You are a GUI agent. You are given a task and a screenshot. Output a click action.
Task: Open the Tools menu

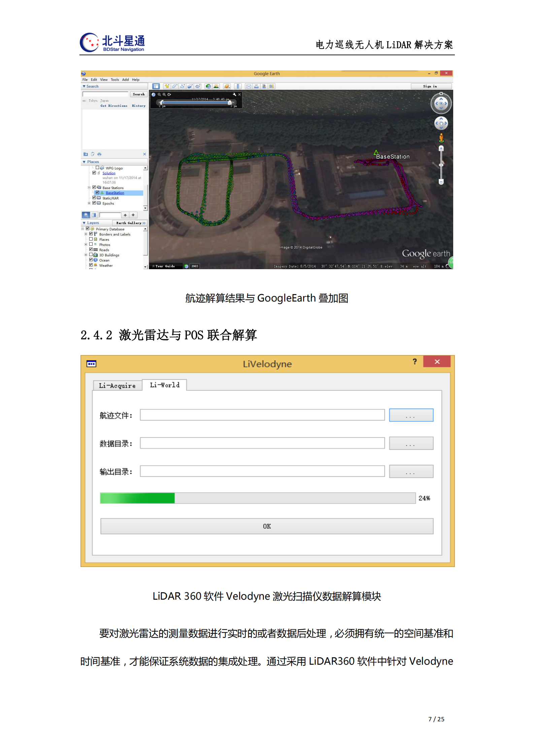tap(115, 80)
